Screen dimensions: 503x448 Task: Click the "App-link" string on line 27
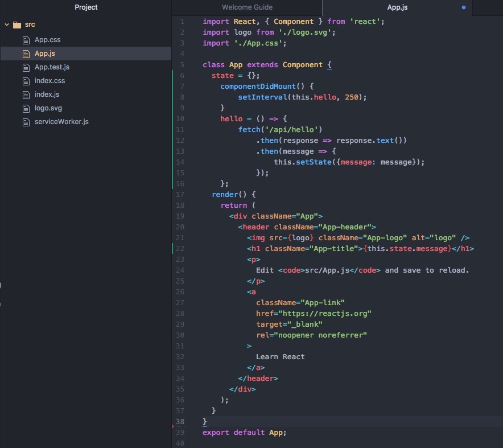point(323,303)
